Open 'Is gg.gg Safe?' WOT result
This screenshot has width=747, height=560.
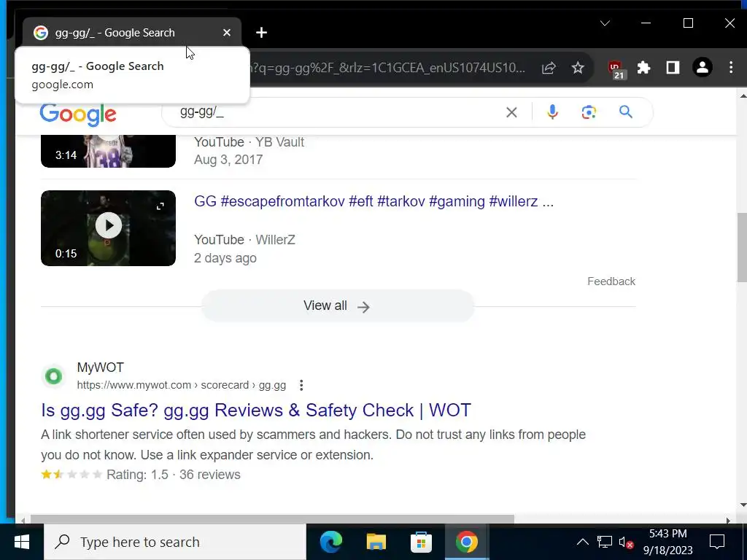coord(256,410)
